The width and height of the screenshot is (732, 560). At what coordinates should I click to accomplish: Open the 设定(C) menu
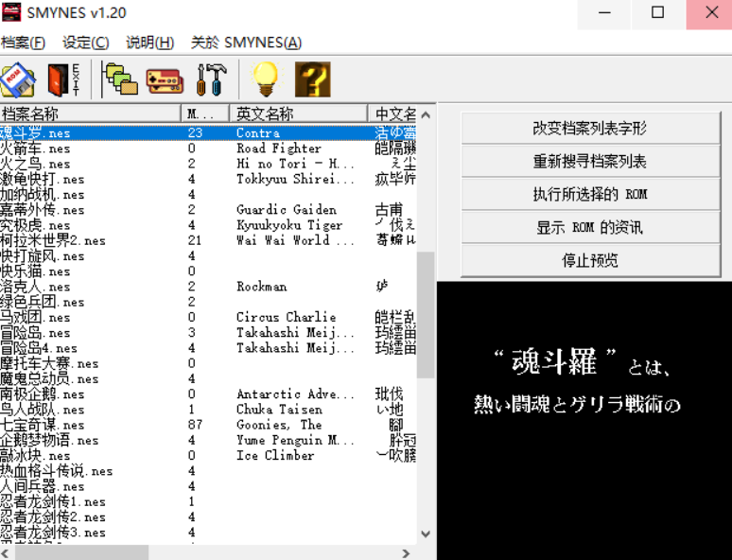point(86,43)
